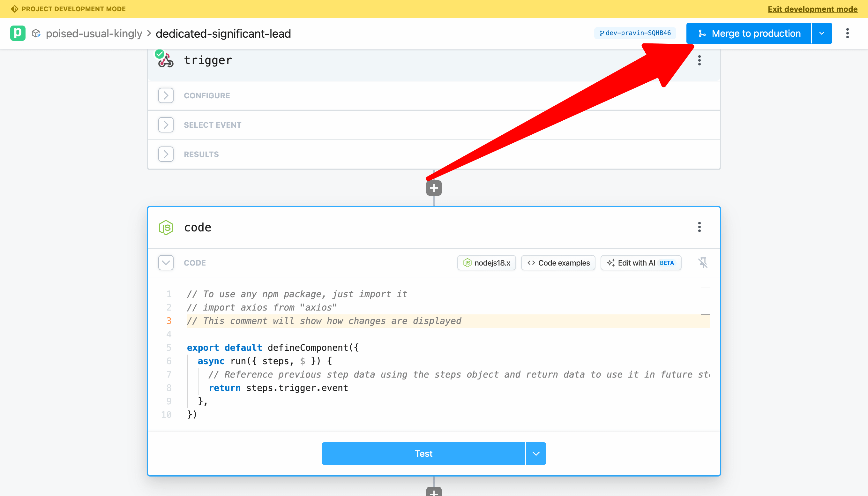Click the project package icon beside poised-usual-kingly

click(x=36, y=33)
